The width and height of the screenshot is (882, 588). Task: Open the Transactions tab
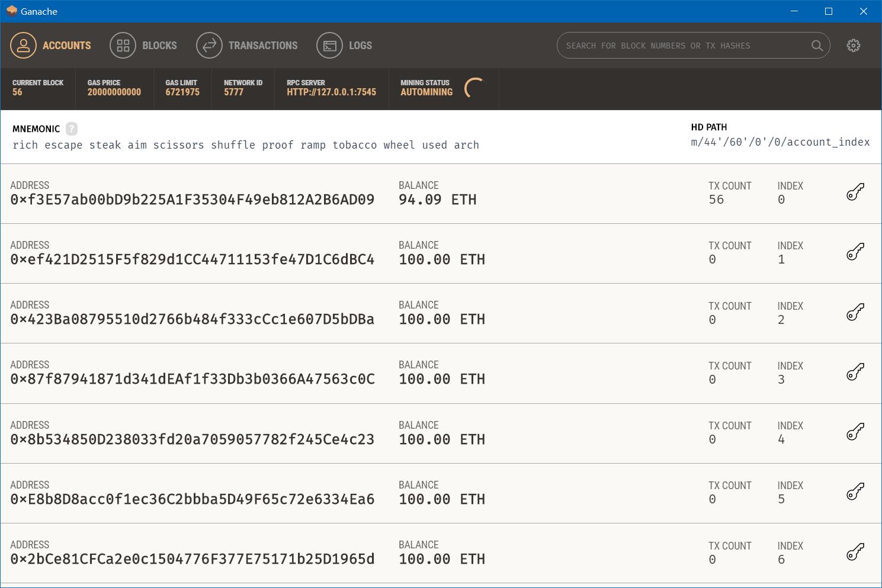[247, 46]
